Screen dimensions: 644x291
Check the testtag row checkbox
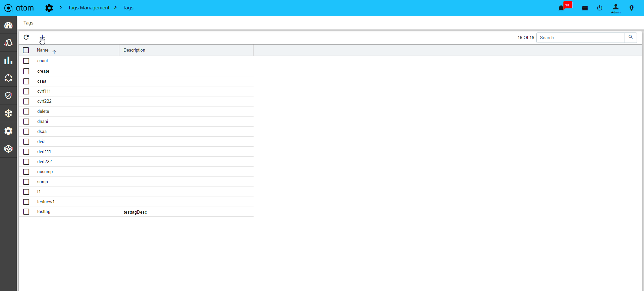[x=26, y=212]
